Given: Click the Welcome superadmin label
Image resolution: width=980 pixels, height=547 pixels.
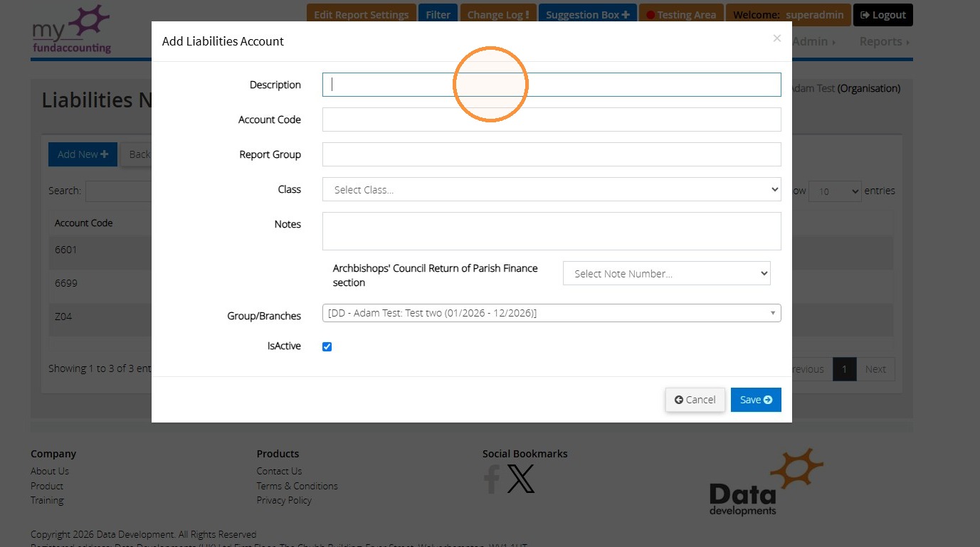Looking at the screenshot, I should pos(788,14).
